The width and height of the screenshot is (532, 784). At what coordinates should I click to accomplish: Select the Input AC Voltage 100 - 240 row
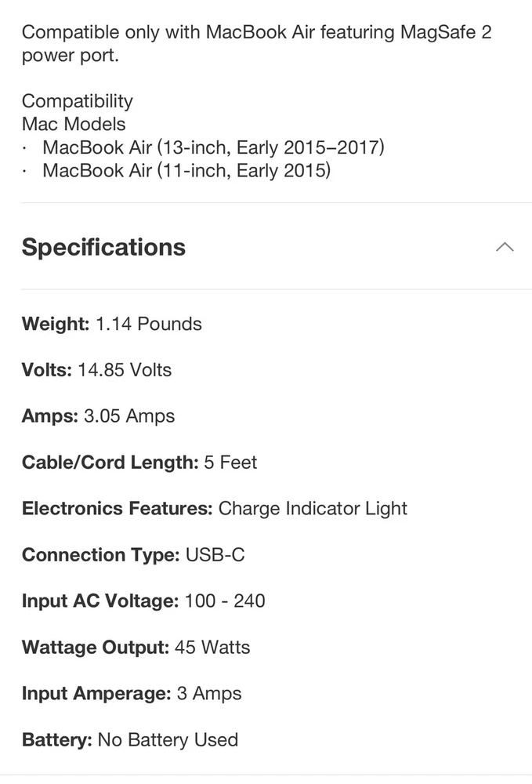pyautogui.click(x=143, y=601)
